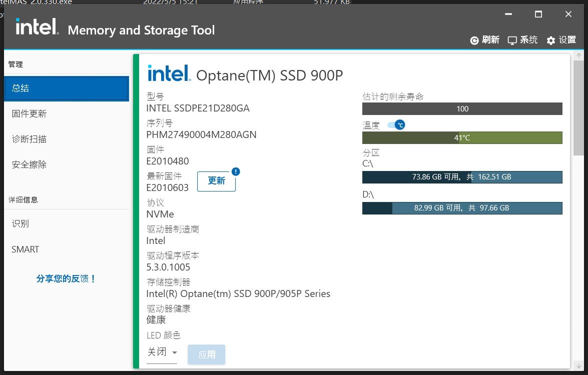
Task: Open the system (系统) monitor icon
Action: click(x=512, y=40)
